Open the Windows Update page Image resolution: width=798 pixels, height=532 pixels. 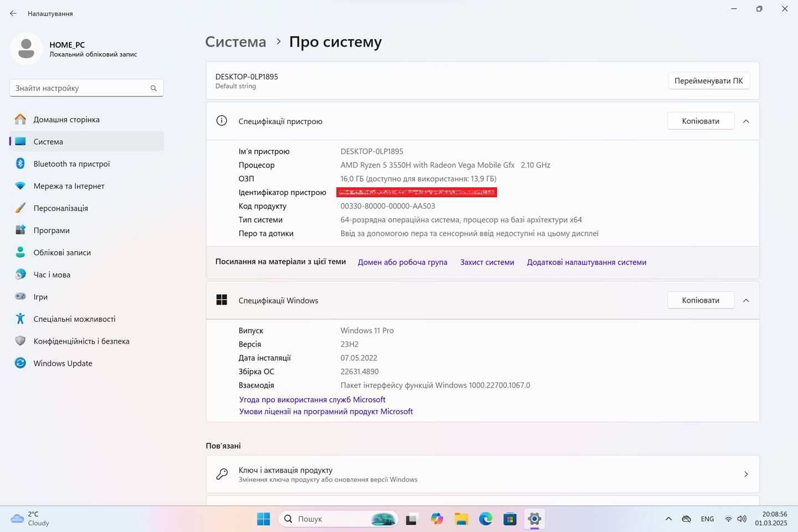pyautogui.click(x=87, y=363)
